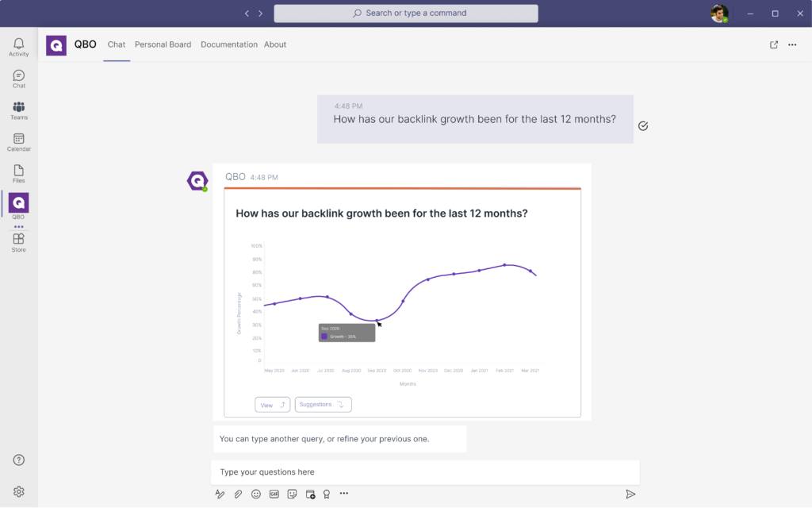Open the sticker picker icon
The width and height of the screenshot is (812, 508).
tap(293, 494)
